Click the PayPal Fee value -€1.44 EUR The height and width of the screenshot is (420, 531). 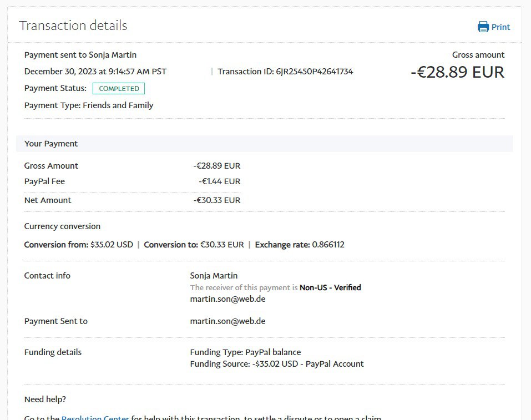[219, 181]
